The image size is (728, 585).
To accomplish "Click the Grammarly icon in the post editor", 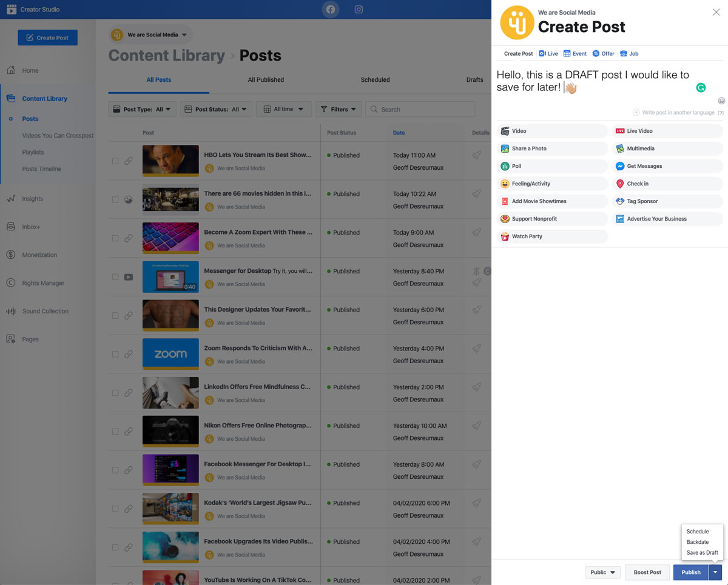I will (x=701, y=87).
